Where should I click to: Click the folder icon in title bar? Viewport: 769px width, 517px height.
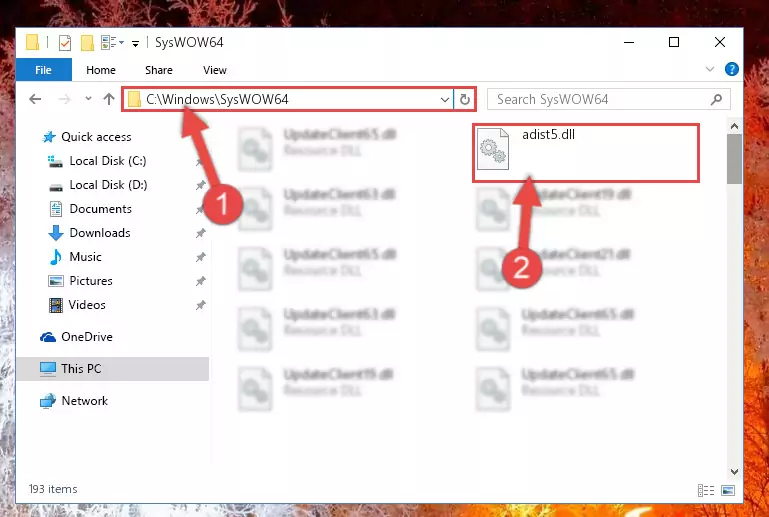32,42
